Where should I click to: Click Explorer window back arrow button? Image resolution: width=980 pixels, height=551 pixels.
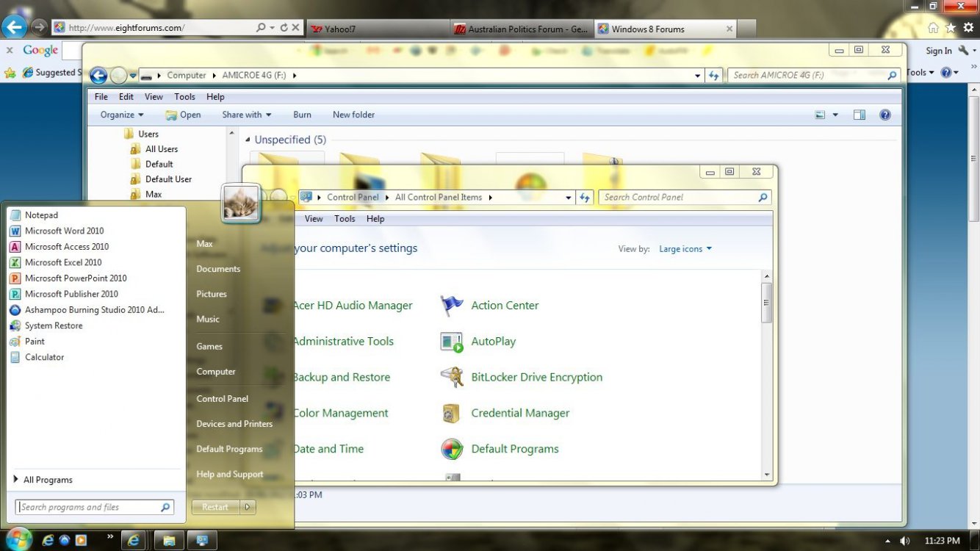(98, 76)
